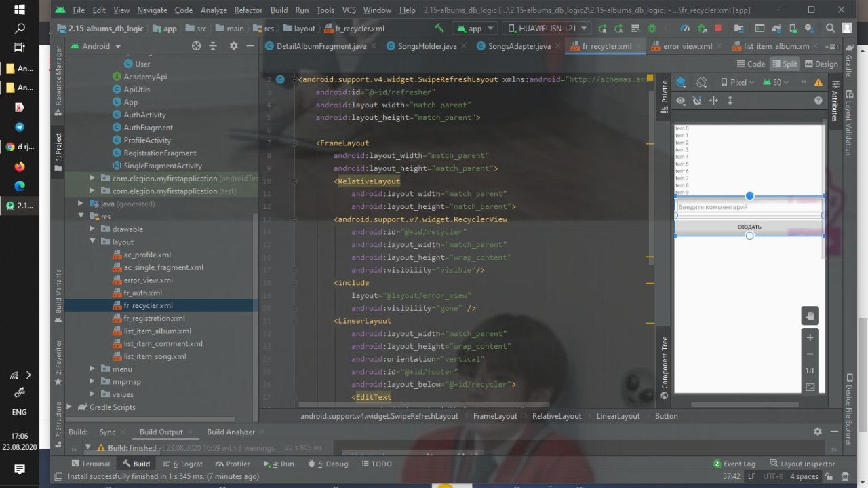Collapse the res folder in project tree

pos(81,217)
